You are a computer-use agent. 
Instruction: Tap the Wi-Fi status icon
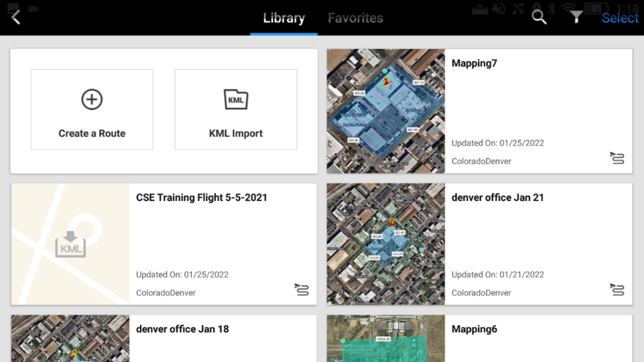(x=569, y=8)
